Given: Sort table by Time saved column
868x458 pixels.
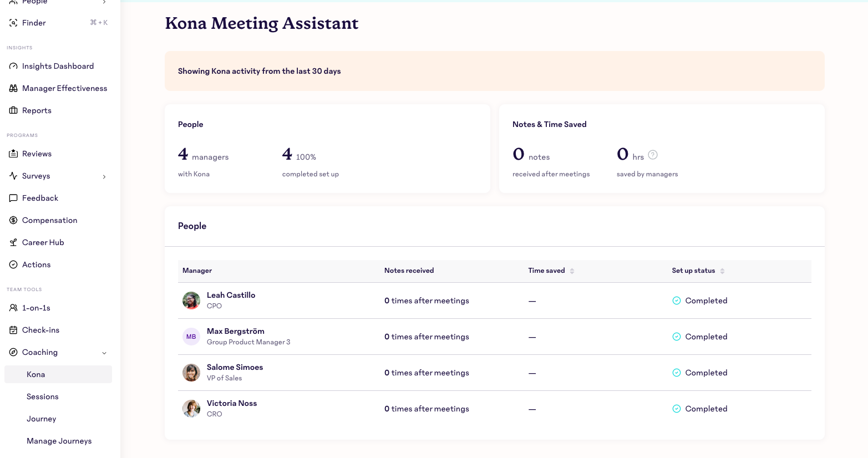Looking at the screenshot, I should (x=572, y=271).
